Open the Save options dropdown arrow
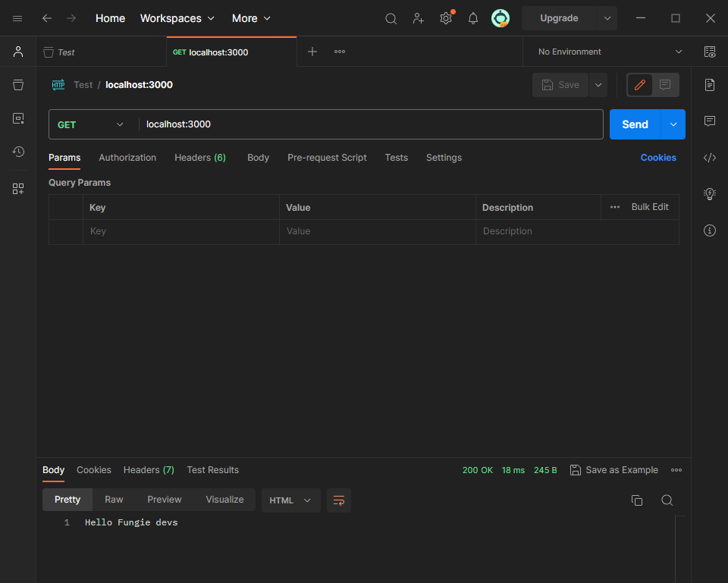The width and height of the screenshot is (728, 583). (598, 85)
